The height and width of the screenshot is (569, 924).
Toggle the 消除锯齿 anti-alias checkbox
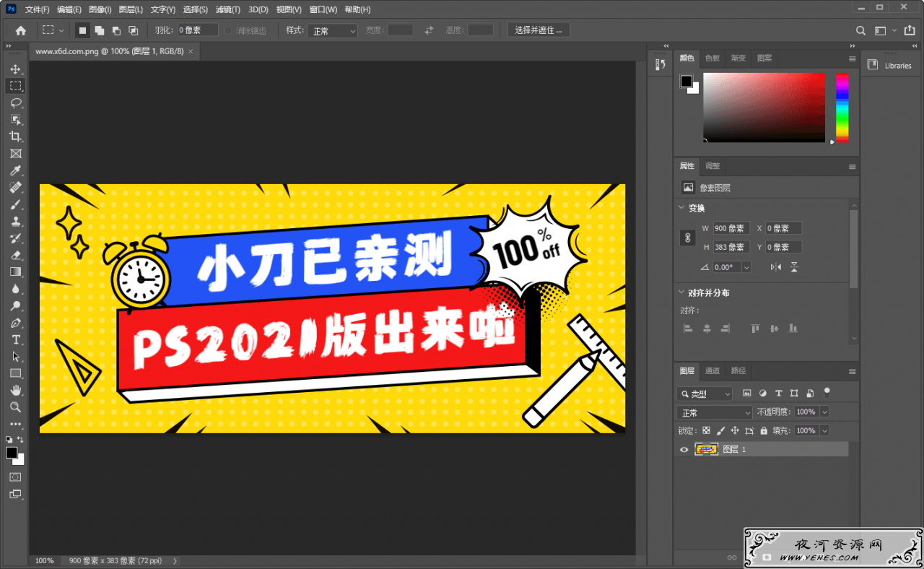click(x=228, y=31)
